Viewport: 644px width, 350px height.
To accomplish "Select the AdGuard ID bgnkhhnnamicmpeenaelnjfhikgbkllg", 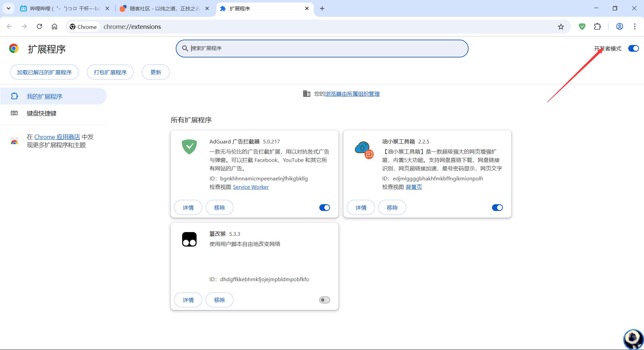I will coord(264,178).
